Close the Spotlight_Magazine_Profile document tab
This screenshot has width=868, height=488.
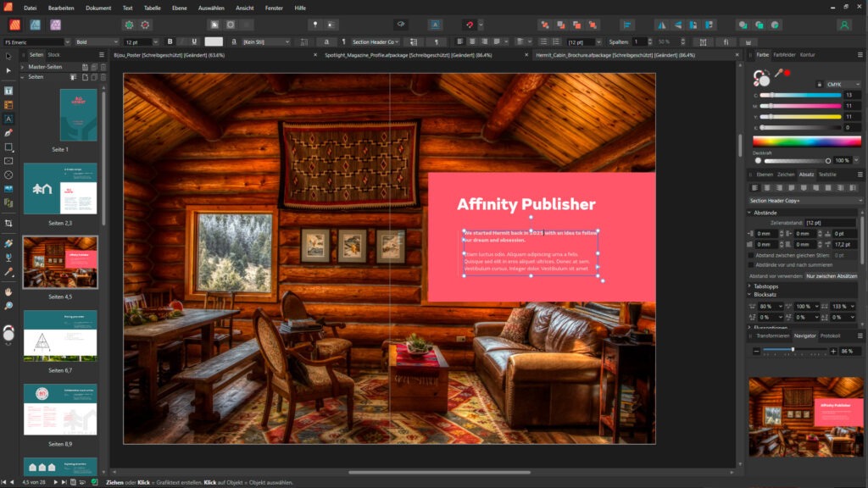pyautogui.click(x=526, y=55)
